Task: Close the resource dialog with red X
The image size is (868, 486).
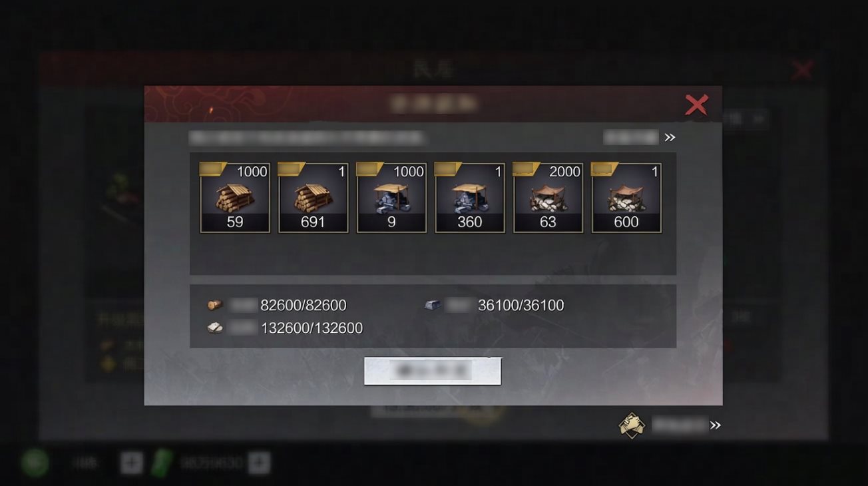Action: point(697,105)
